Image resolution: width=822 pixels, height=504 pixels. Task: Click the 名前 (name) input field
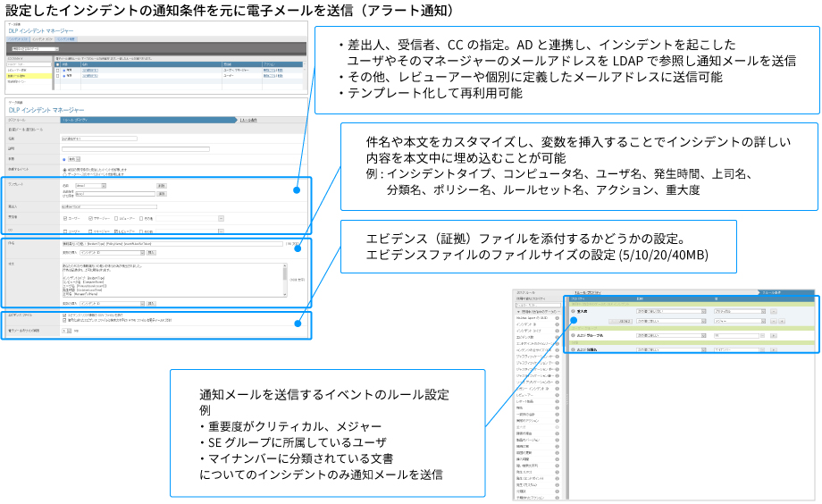point(99,139)
